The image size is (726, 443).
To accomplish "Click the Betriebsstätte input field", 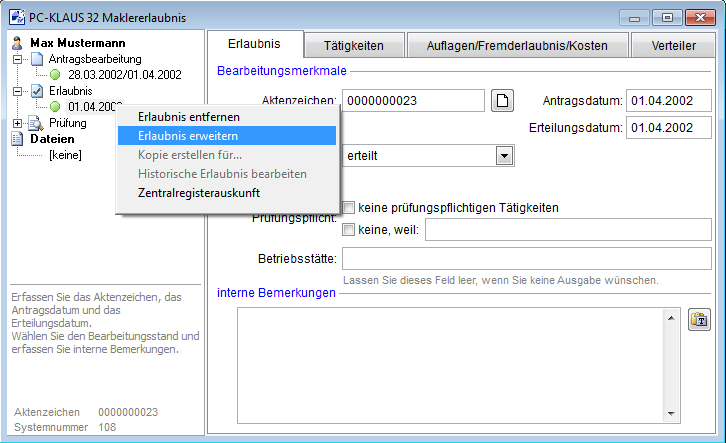I will pos(526,260).
